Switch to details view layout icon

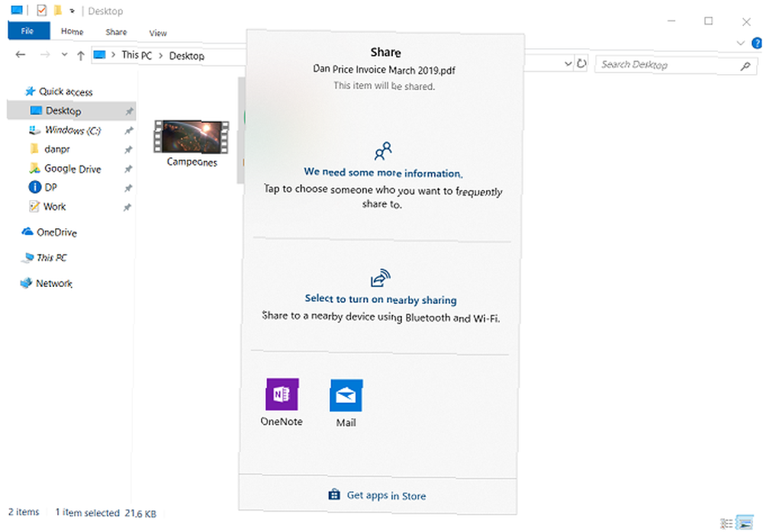[x=726, y=524]
